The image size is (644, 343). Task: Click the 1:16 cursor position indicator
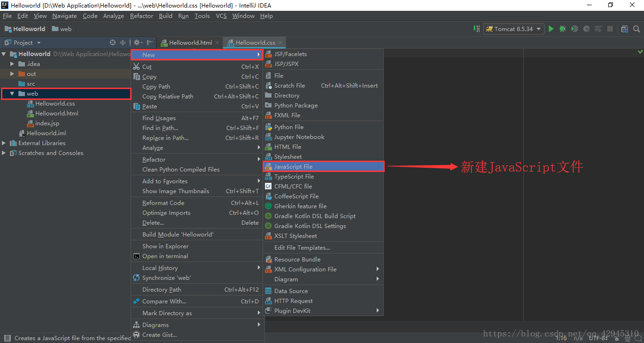coord(561,338)
